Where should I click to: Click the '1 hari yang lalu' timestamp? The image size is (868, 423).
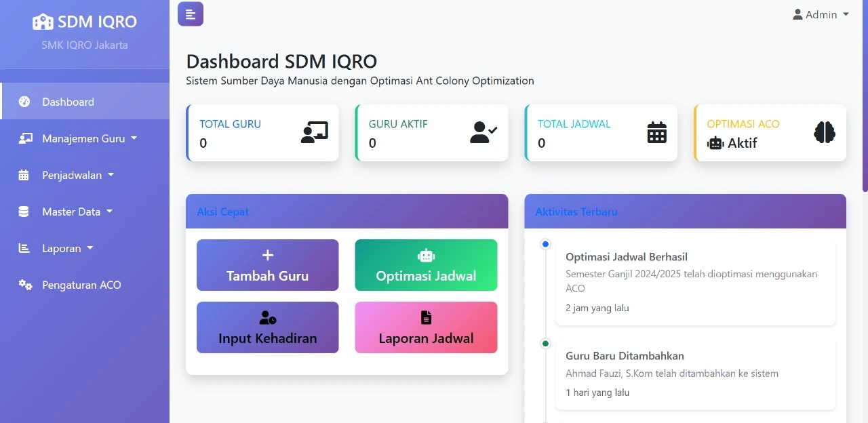point(597,392)
